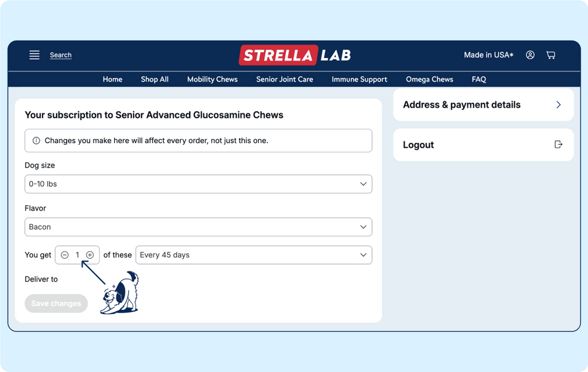Open the Every 45 days frequency dropdown
The image size is (588, 372).
pyautogui.click(x=253, y=255)
